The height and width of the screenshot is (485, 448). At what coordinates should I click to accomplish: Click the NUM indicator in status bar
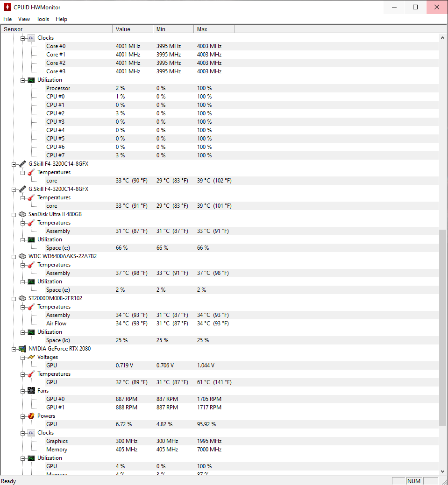(x=414, y=481)
